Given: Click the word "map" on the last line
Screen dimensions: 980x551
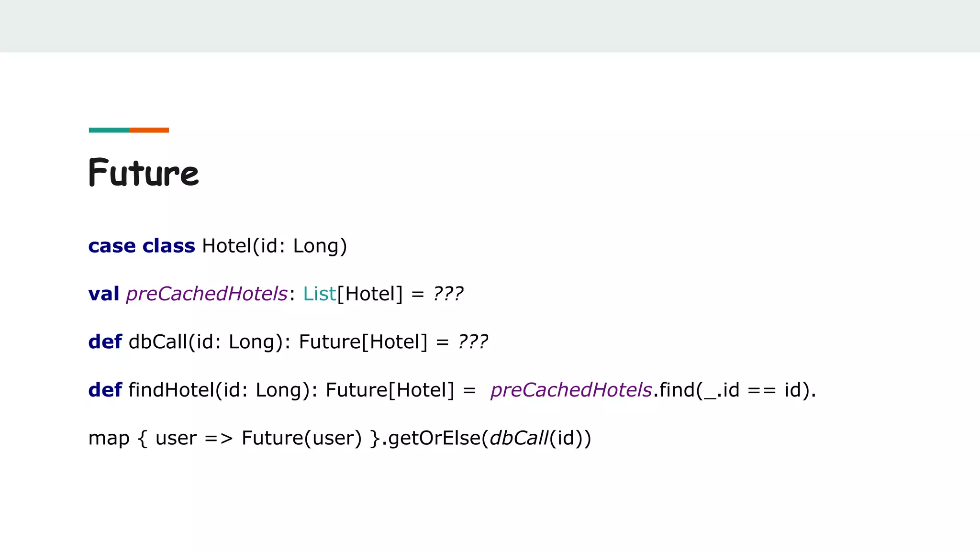Looking at the screenshot, I should [109, 438].
